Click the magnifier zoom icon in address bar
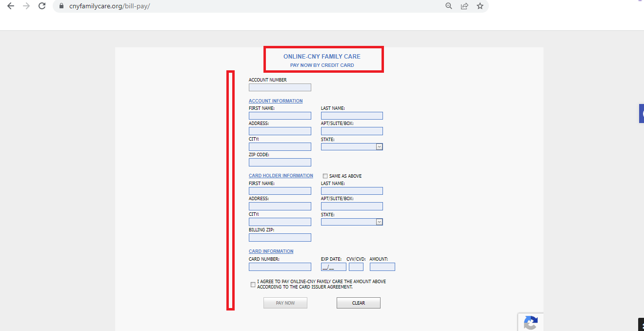644x331 pixels. [x=448, y=6]
